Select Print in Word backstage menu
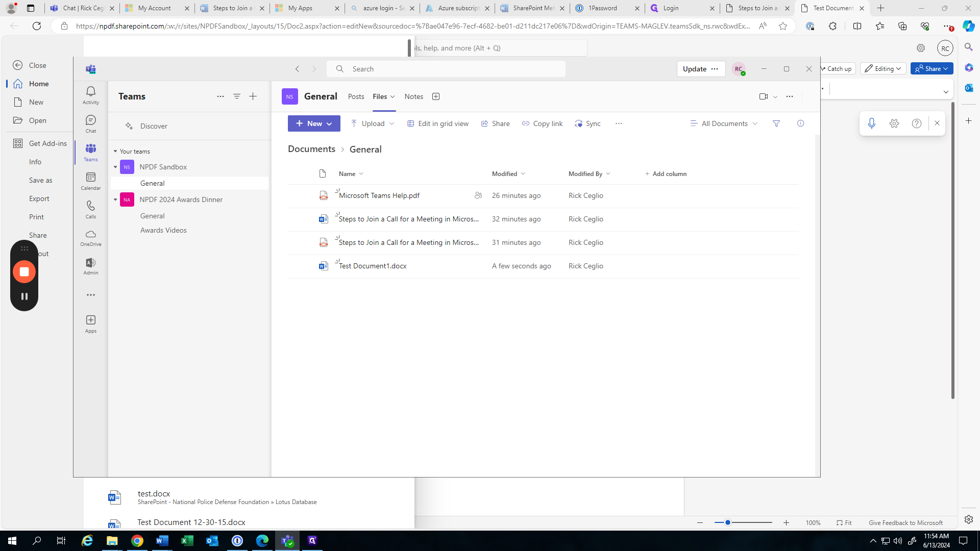The width and height of the screenshot is (980, 551). click(36, 217)
